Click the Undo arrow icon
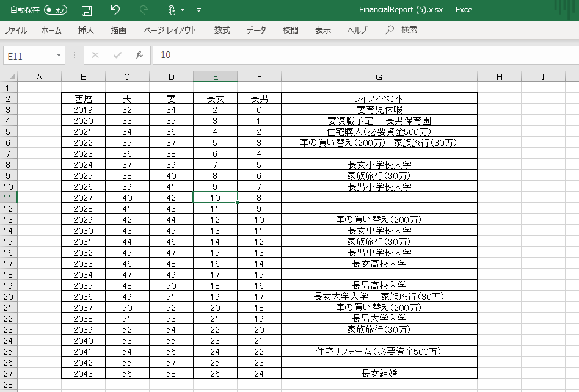 115,10
